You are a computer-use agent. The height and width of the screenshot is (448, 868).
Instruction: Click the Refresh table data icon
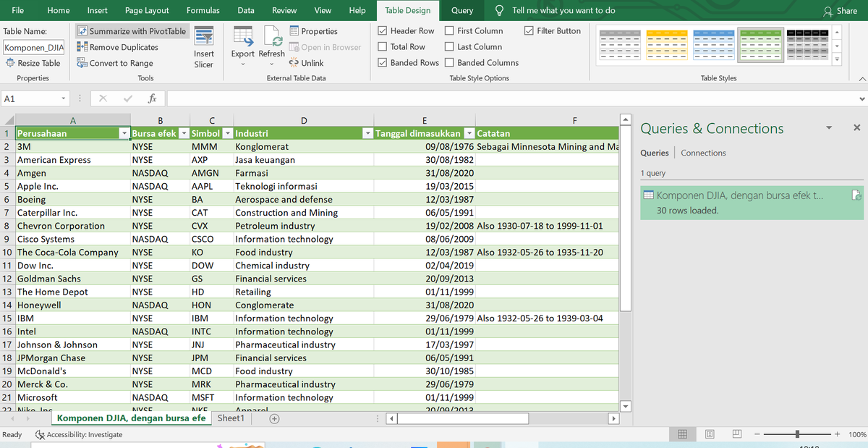tap(273, 36)
